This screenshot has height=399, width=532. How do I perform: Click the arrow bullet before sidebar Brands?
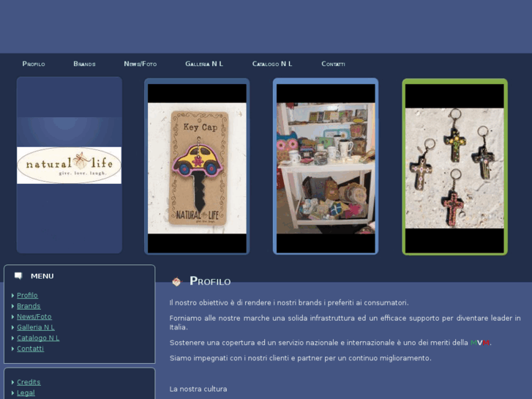point(12,306)
